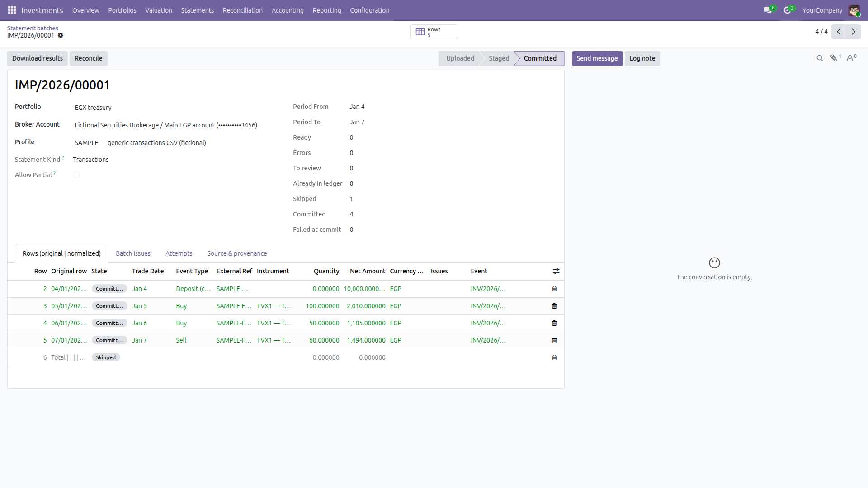Click Transactions statement kind value

91,160
